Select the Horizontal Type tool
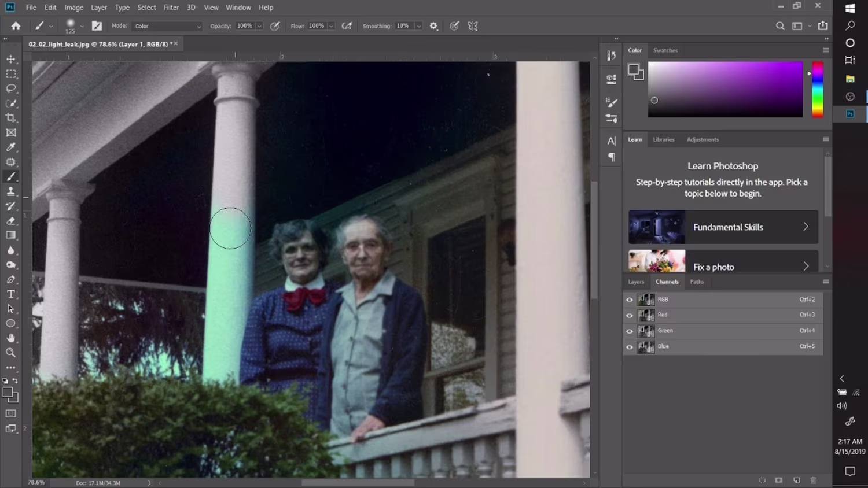This screenshot has width=868, height=488. [11, 294]
